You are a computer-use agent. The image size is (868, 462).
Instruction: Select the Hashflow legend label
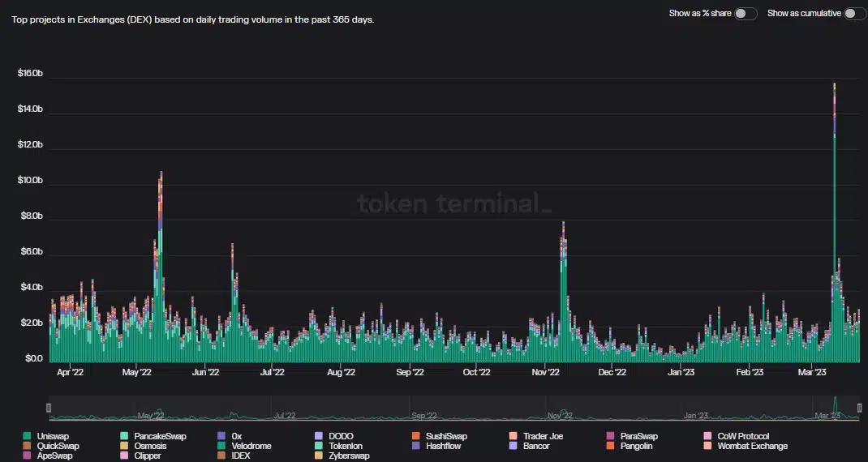coord(444,446)
